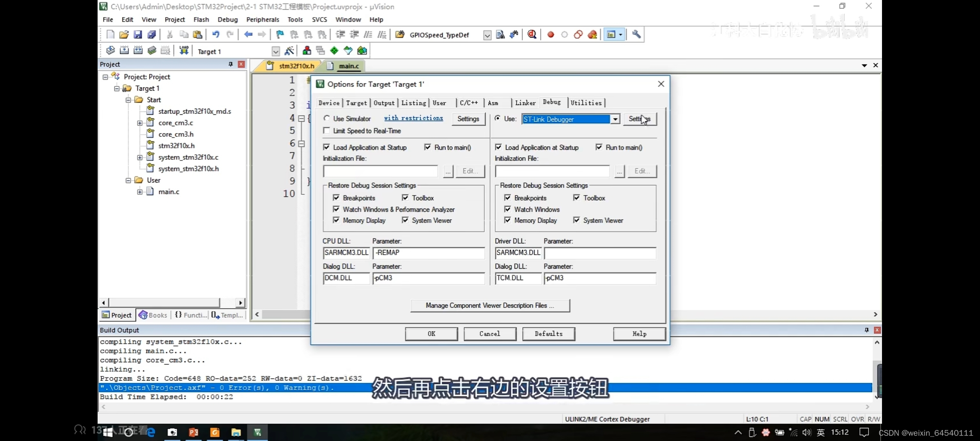
Task: Open the ST-Link Debugger dropdown list
Action: click(x=615, y=119)
